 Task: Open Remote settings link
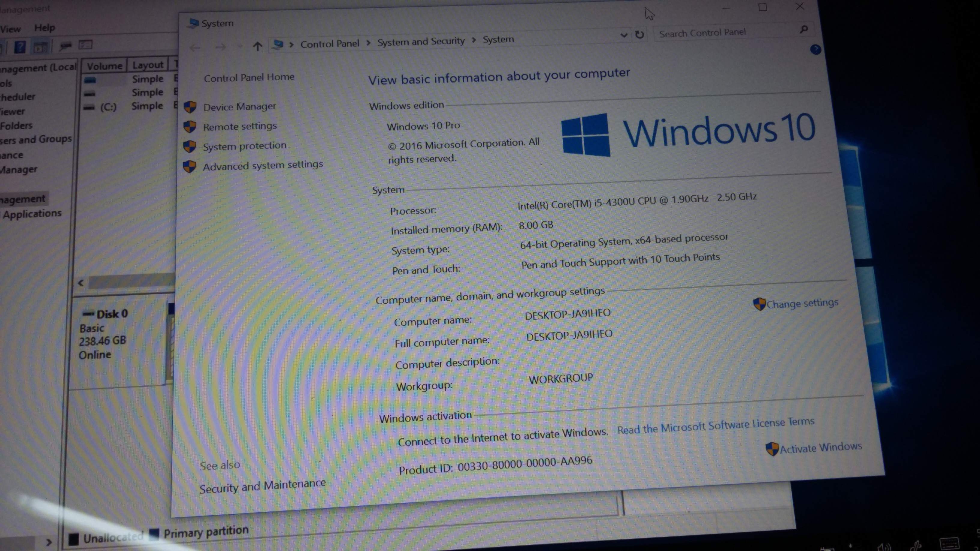[x=240, y=126]
